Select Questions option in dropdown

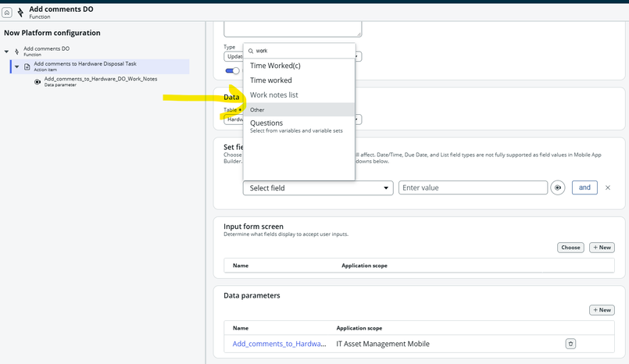298,126
